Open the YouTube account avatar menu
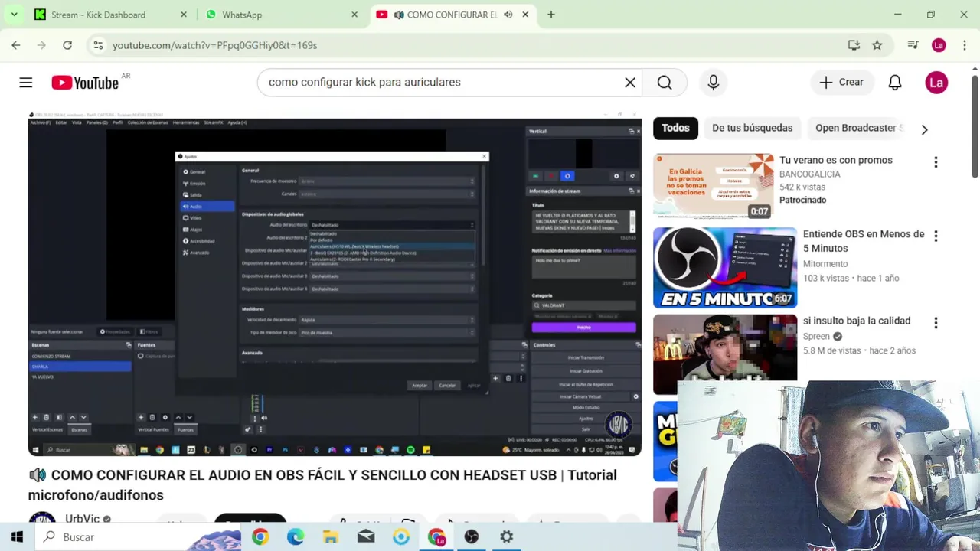The image size is (980, 551). (x=936, y=83)
